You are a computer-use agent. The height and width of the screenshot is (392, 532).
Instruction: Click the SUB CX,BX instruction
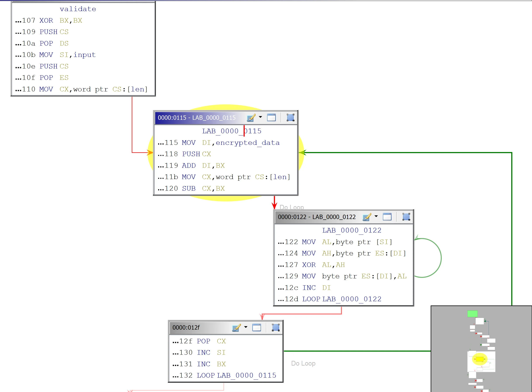(191, 188)
